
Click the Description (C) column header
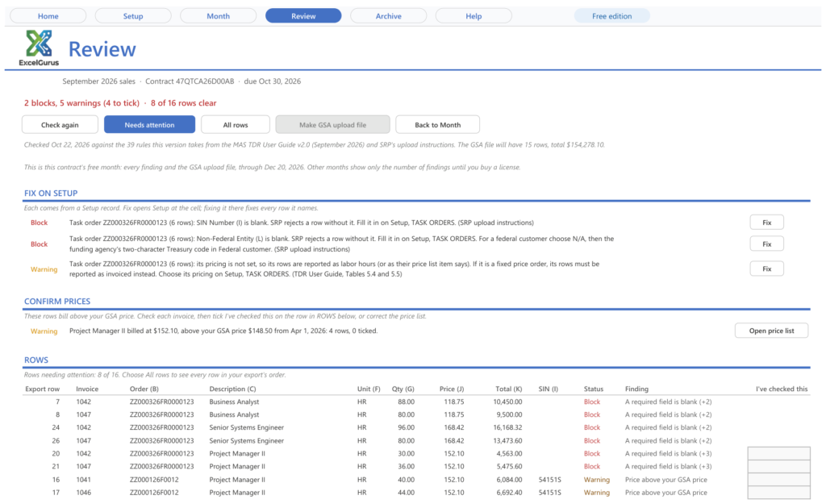232,389
